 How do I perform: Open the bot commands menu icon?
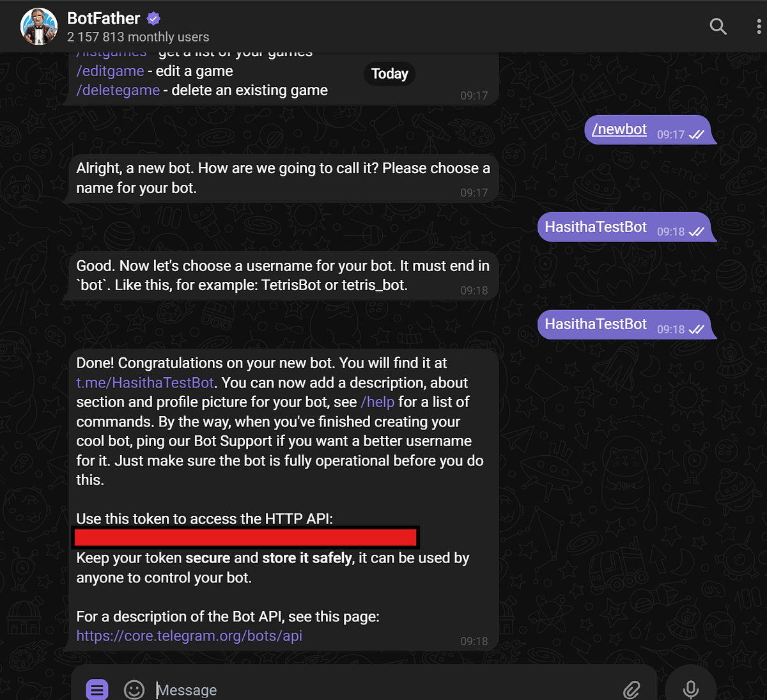click(97, 690)
